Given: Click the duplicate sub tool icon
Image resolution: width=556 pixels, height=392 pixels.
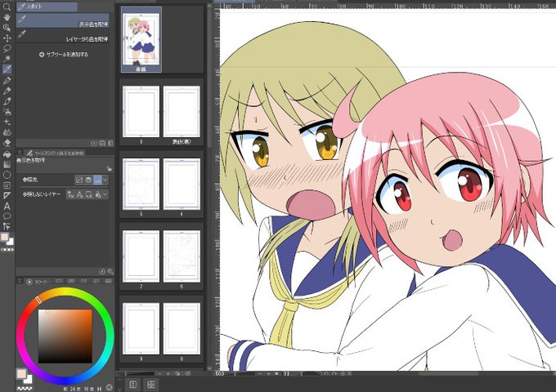Looking at the screenshot, I should [102, 143].
